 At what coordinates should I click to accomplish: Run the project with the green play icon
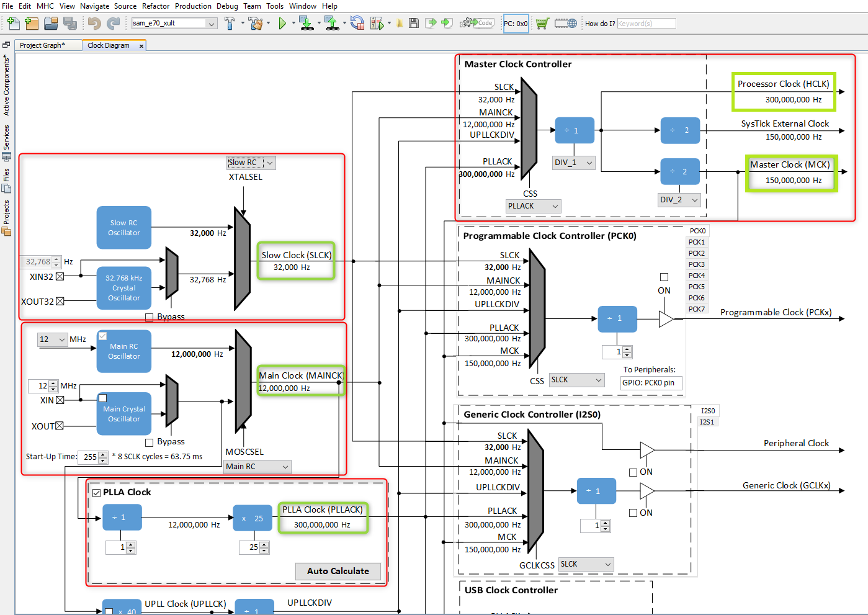pos(284,23)
